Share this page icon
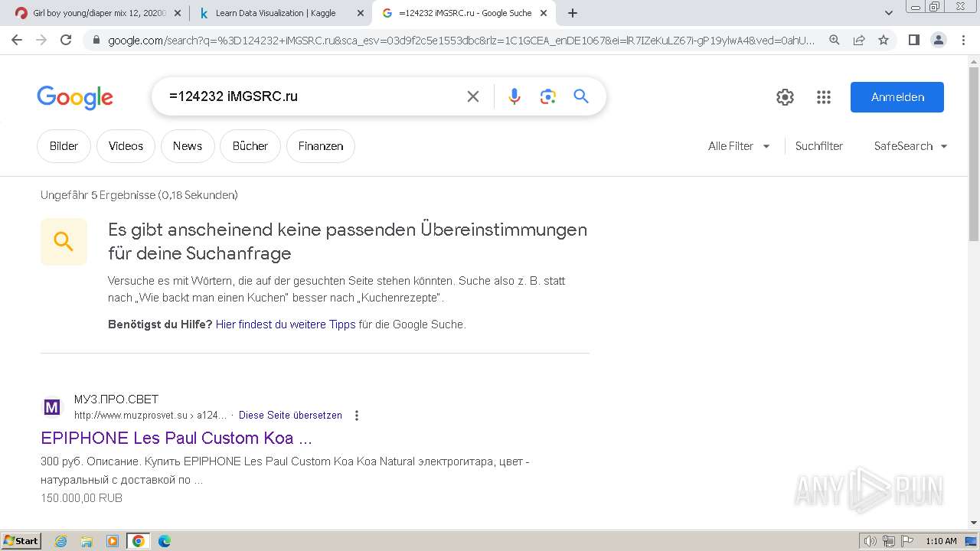Image resolution: width=980 pixels, height=551 pixels. (x=859, y=41)
